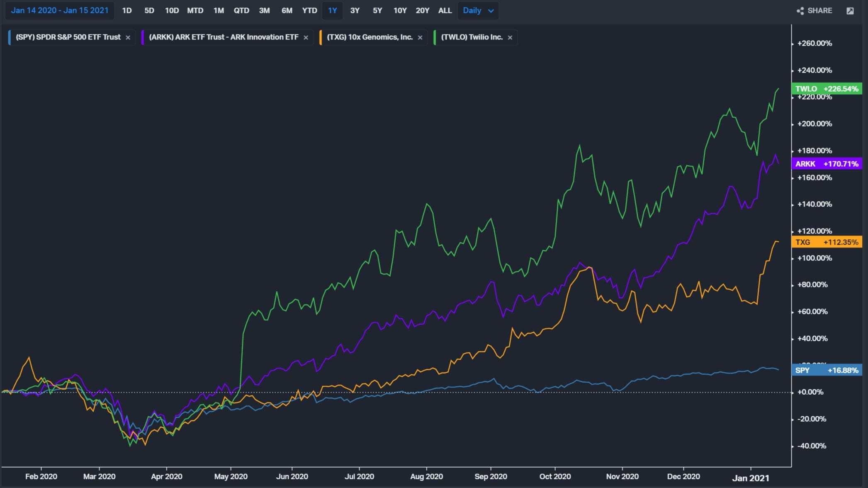This screenshot has width=868, height=488.
Task: Switch to MTD range
Action: coord(195,11)
